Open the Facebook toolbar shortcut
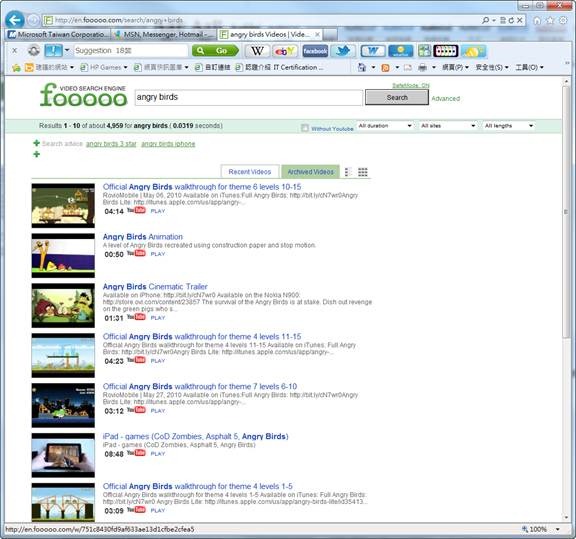 315,51
